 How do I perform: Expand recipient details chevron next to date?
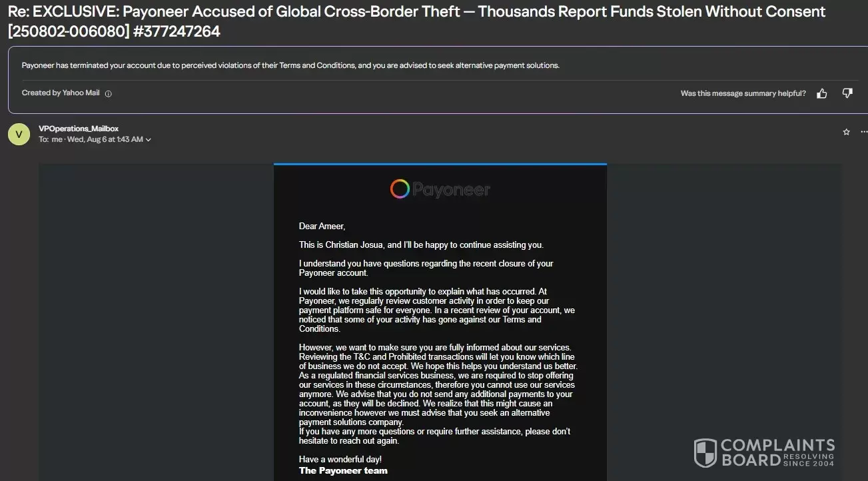click(x=149, y=140)
